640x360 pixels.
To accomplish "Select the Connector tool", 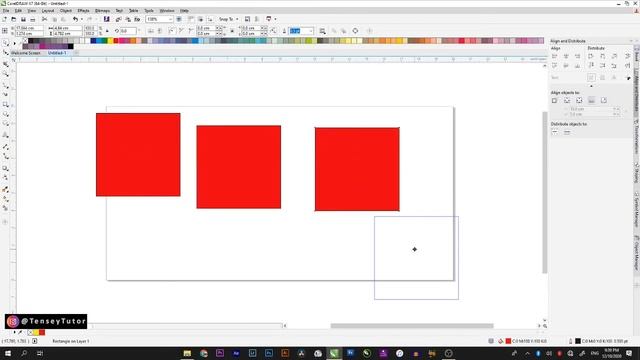I will [x=6, y=156].
